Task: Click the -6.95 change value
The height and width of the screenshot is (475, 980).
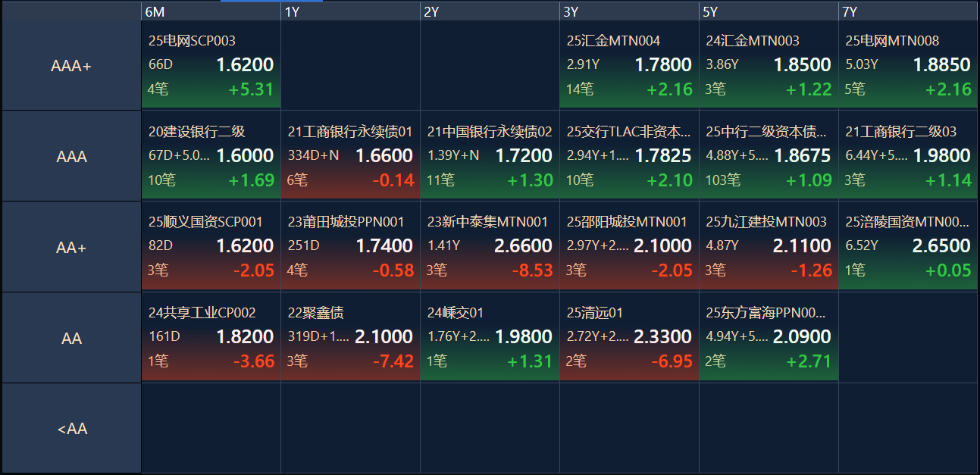Action: coord(672,361)
